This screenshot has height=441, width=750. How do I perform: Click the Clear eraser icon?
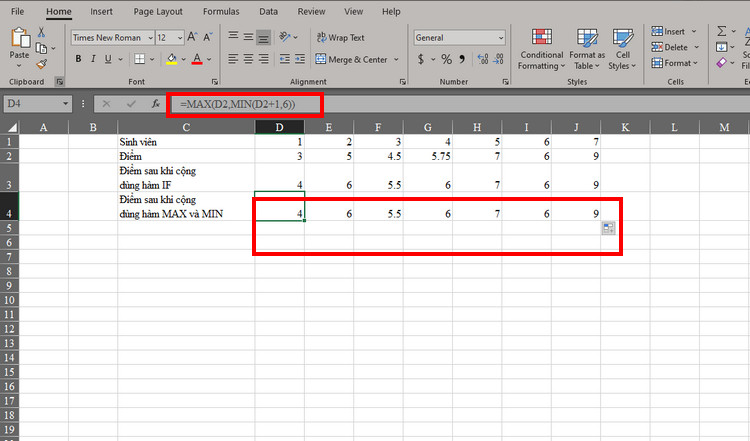[721, 63]
